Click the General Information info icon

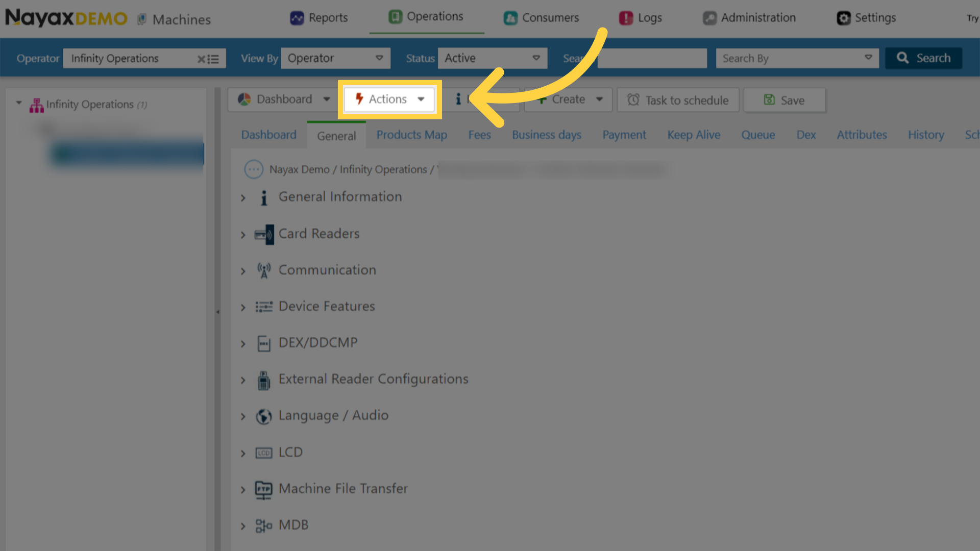pos(264,198)
